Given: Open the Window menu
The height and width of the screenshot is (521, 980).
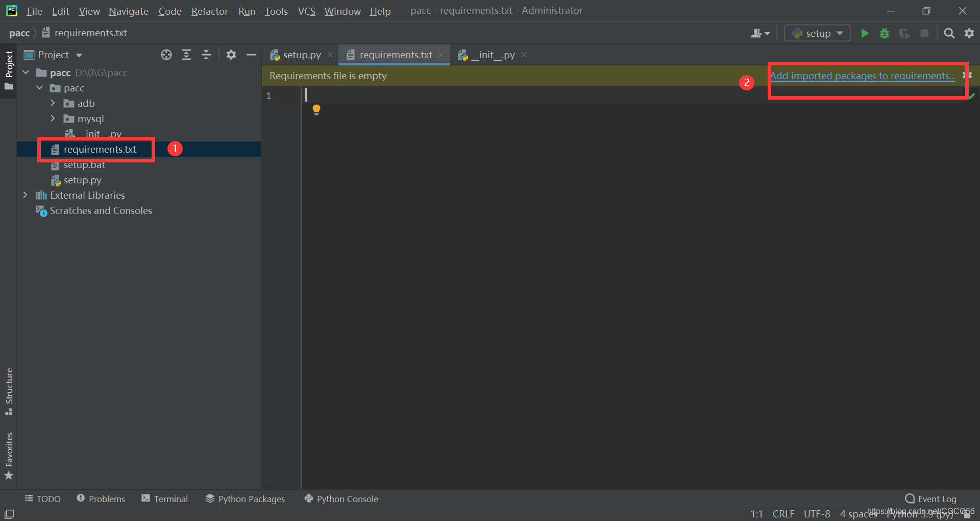Looking at the screenshot, I should pos(342,11).
